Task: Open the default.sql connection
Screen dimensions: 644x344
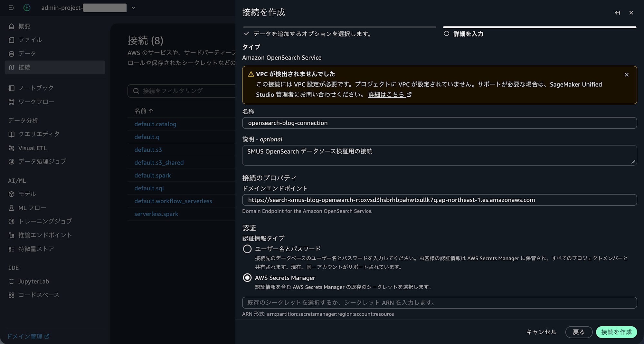Action: pyautogui.click(x=149, y=188)
